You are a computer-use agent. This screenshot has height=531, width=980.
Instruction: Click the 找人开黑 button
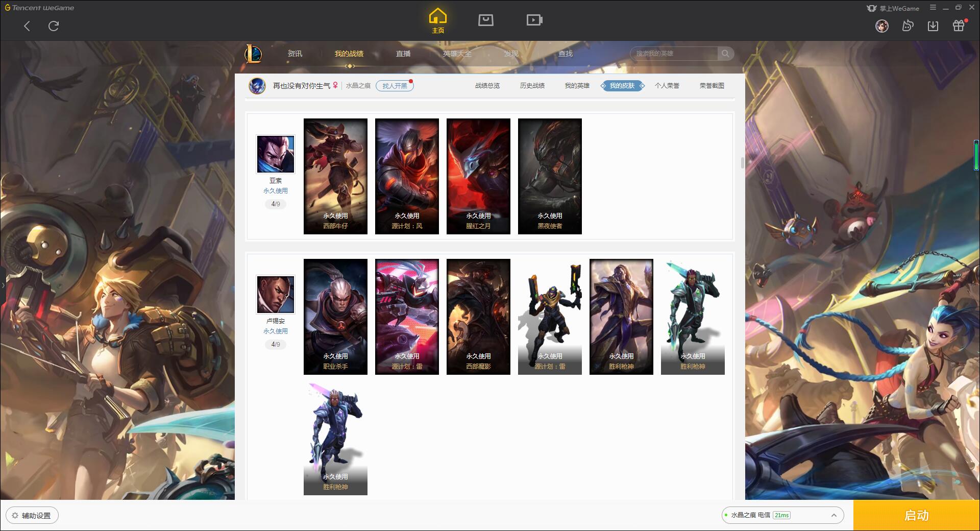click(395, 86)
